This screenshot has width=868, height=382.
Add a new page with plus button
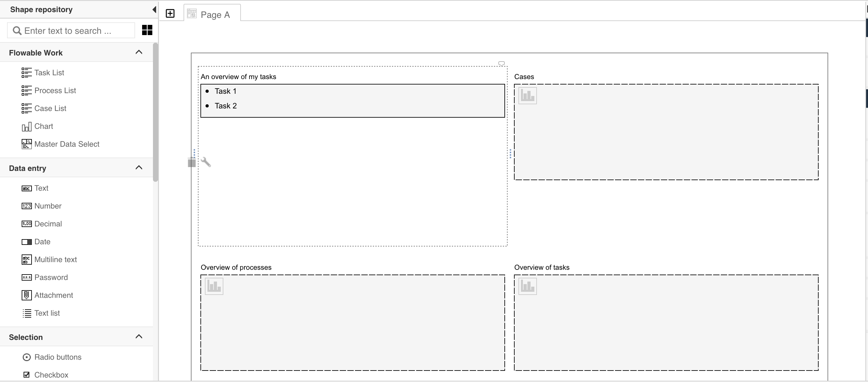pyautogui.click(x=170, y=13)
